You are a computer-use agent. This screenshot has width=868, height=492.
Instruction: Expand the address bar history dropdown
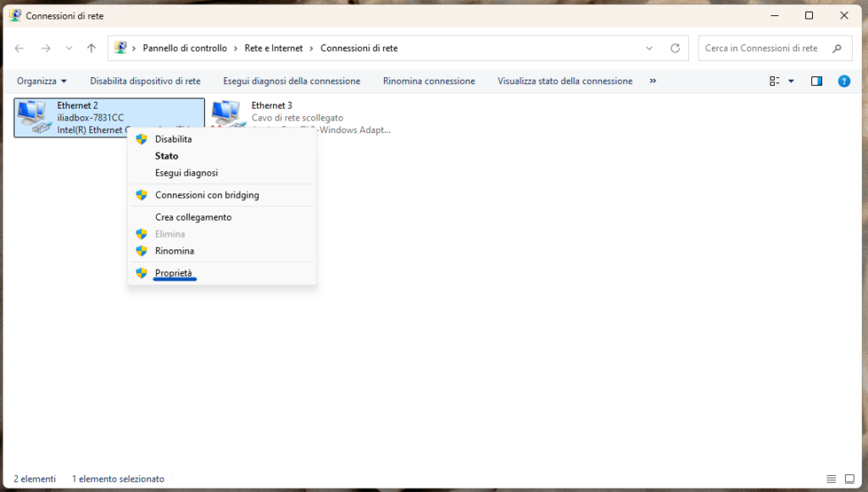(x=649, y=48)
